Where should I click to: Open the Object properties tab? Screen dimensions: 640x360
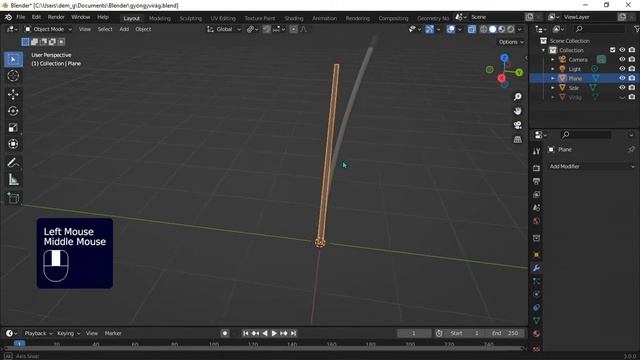coord(536,255)
